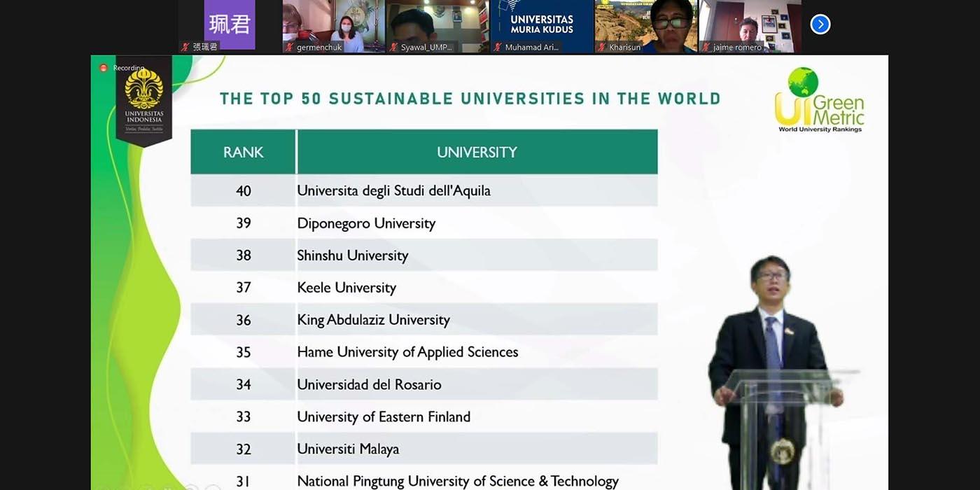Image resolution: width=980 pixels, height=490 pixels.
Task: Click the muted mic icon on Kharisun's tile
Action: click(x=601, y=46)
